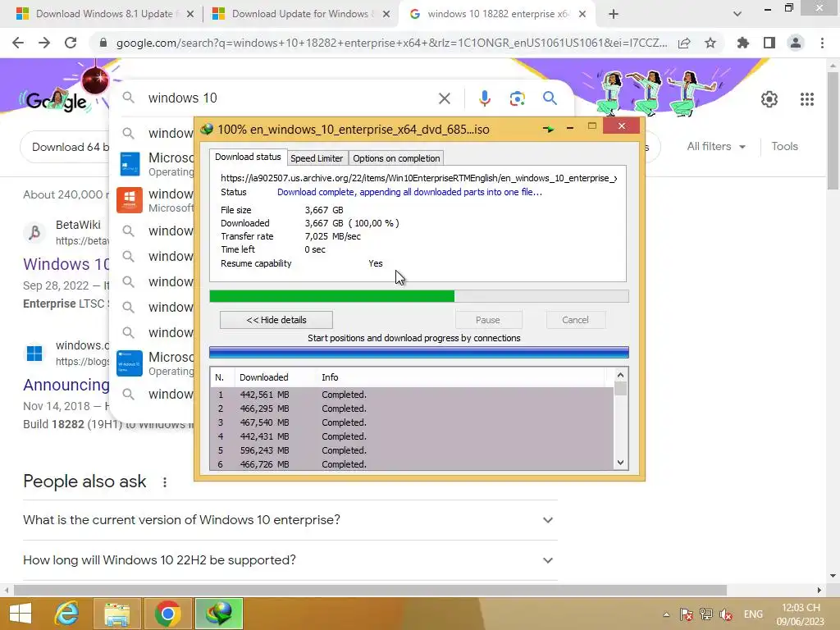This screenshot has width=840, height=630.
Task: Click the network tray icon
Action: coord(706,614)
